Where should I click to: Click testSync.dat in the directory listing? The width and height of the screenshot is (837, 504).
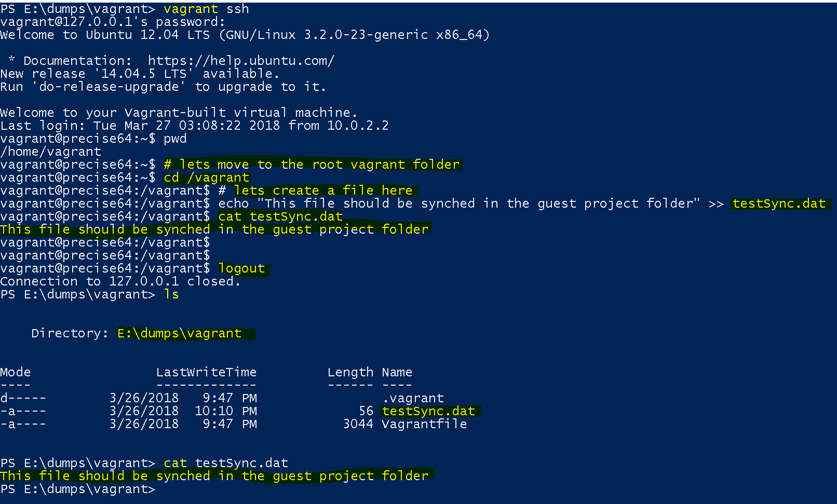pyautogui.click(x=428, y=411)
